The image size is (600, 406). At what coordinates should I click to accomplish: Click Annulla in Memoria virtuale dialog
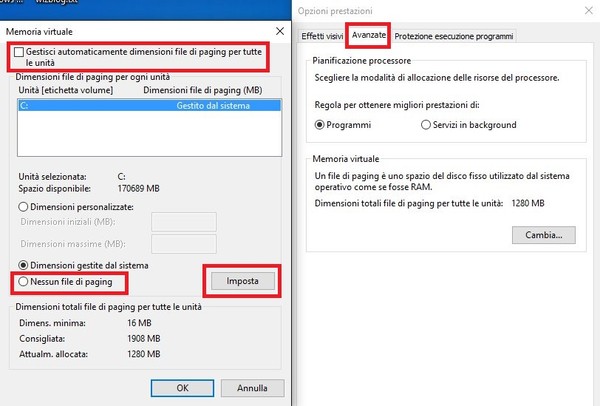click(x=252, y=388)
